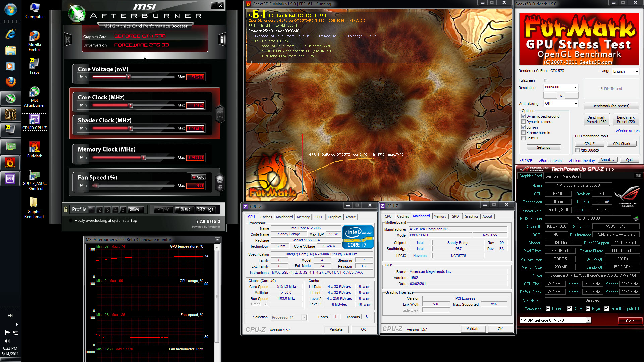
Task: Open the Caches tab in left CPU-Z window
Action: (x=266, y=217)
